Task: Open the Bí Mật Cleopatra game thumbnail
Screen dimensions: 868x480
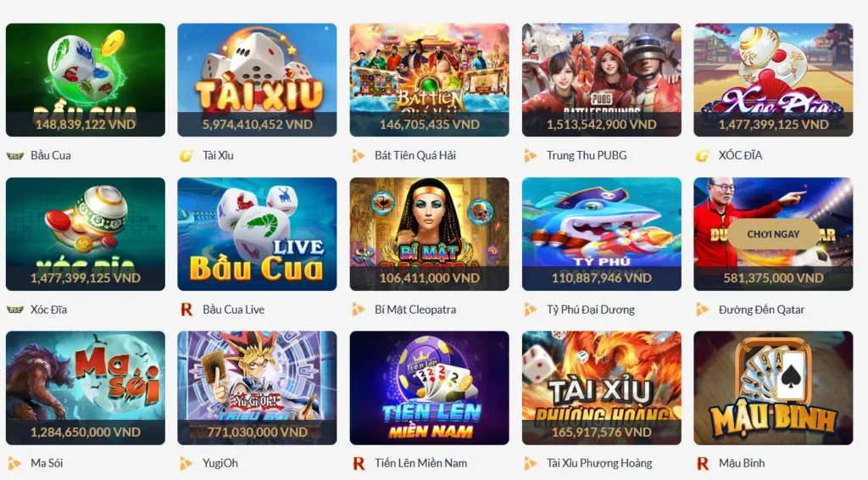Action: (x=429, y=233)
